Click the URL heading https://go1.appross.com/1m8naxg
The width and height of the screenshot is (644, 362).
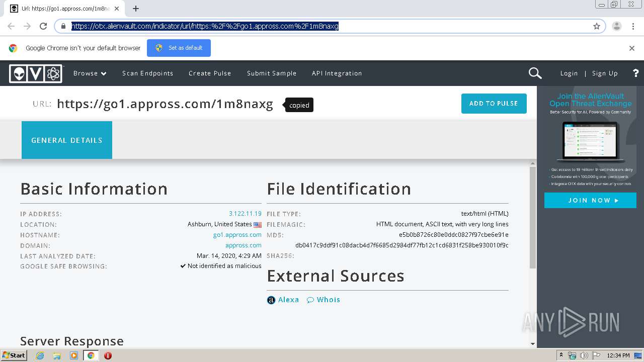(x=165, y=104)
